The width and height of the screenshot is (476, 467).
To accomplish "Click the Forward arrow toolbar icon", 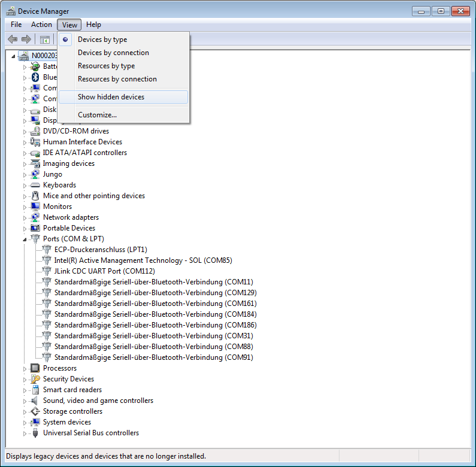I will pos(26,40).
